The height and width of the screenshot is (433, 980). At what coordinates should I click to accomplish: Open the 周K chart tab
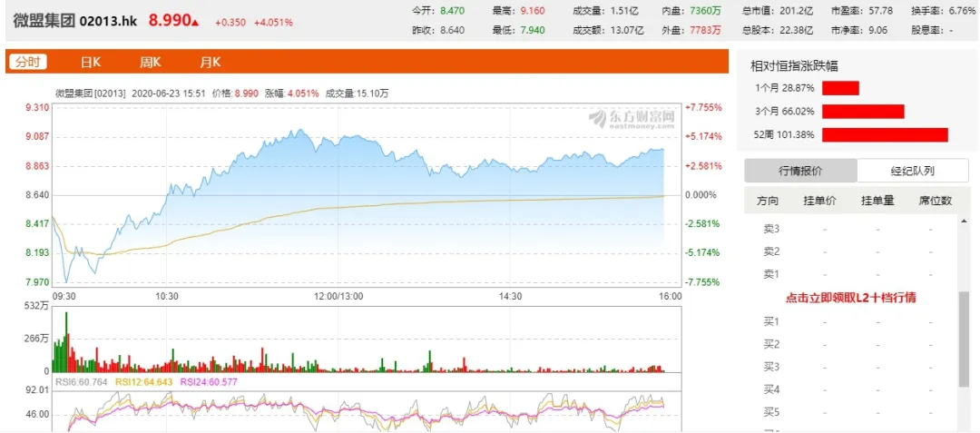[x=151, y=62]
